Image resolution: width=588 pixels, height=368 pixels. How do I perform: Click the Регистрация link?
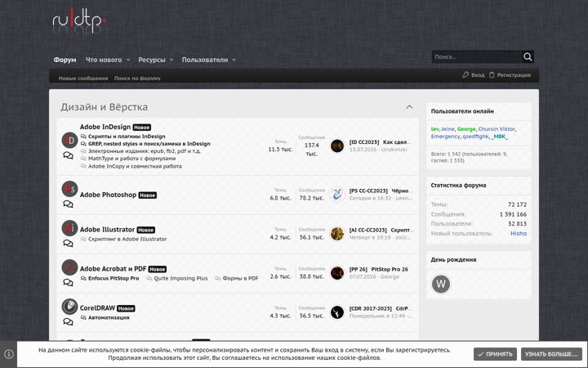click(514, 75)
